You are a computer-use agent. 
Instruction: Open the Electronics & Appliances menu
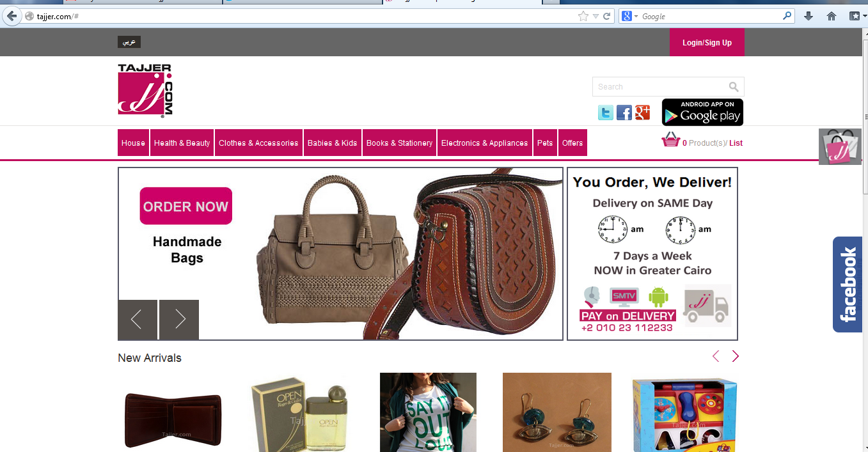tap(485, 143)
